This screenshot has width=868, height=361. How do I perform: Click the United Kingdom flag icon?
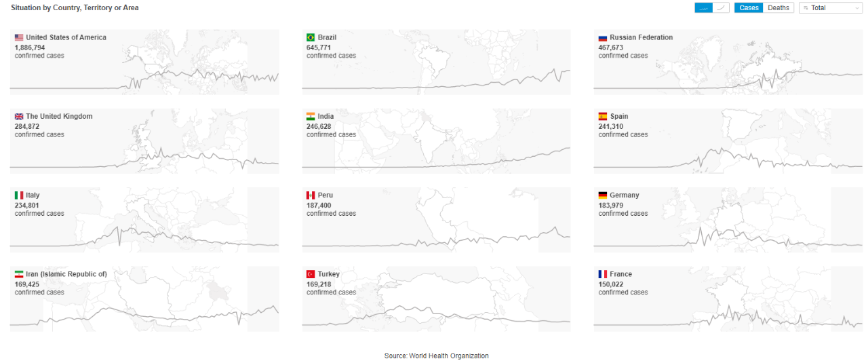coord(19,117)
